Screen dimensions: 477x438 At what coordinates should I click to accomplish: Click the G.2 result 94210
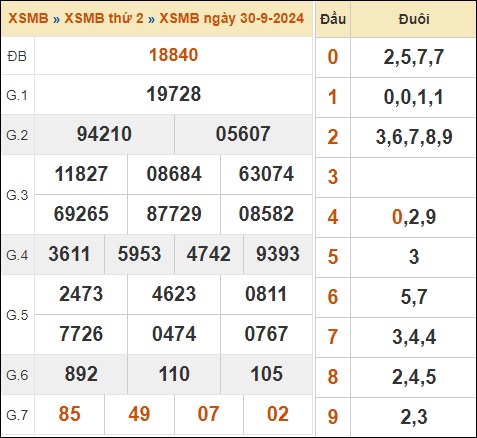(104, 134)
